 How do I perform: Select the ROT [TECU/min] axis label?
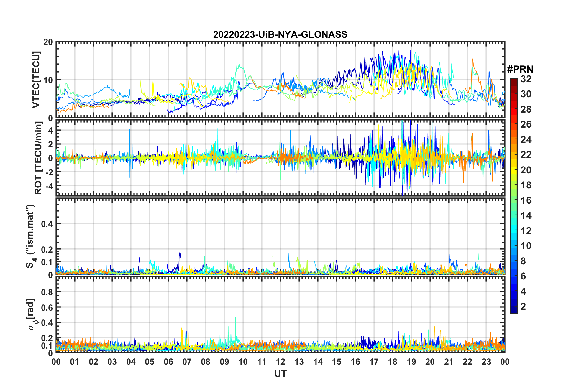[38, 158]
